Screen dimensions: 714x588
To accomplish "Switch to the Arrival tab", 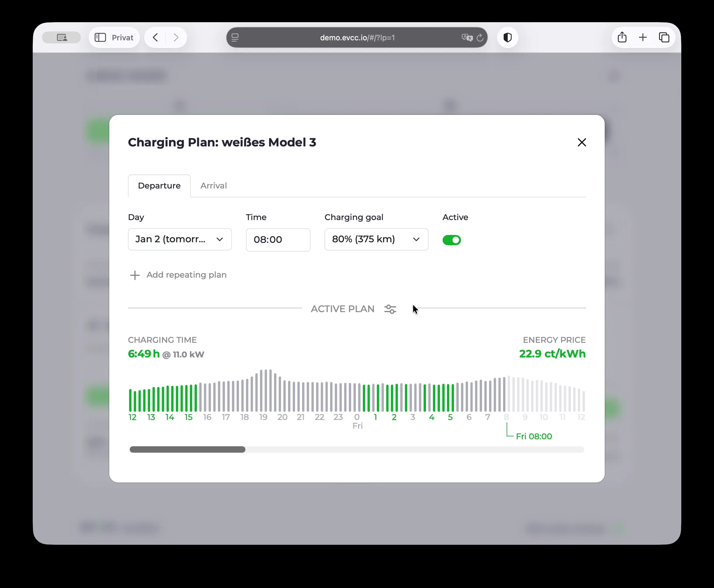I will coord(213,186).
